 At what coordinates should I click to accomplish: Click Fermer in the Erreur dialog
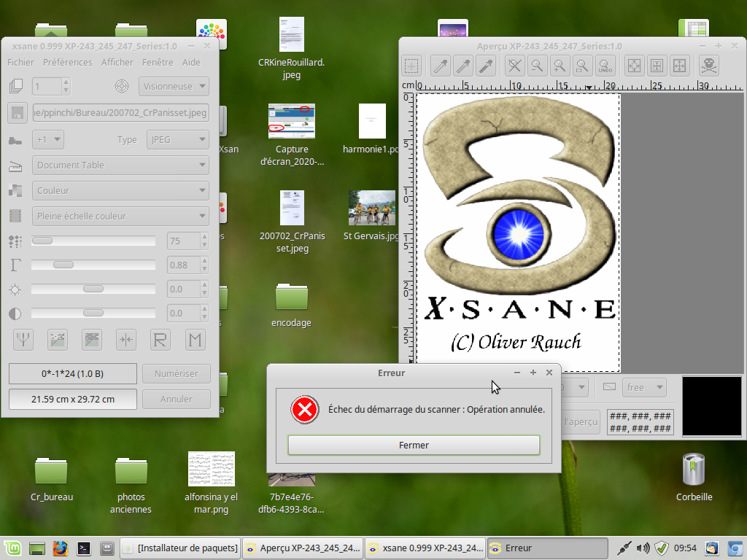pyautogui.click(x=414, y=445)
